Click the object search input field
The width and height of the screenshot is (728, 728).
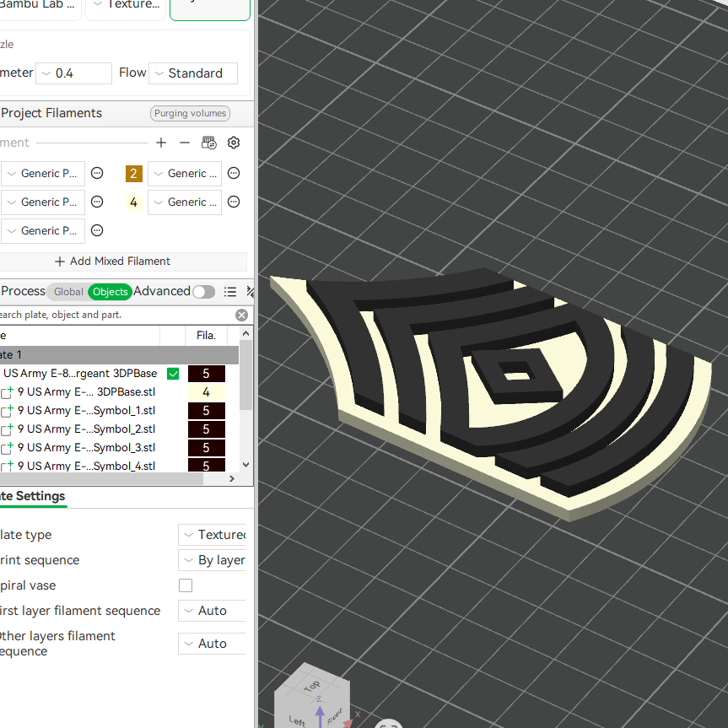pyautogui.click(x=116, y=315)
